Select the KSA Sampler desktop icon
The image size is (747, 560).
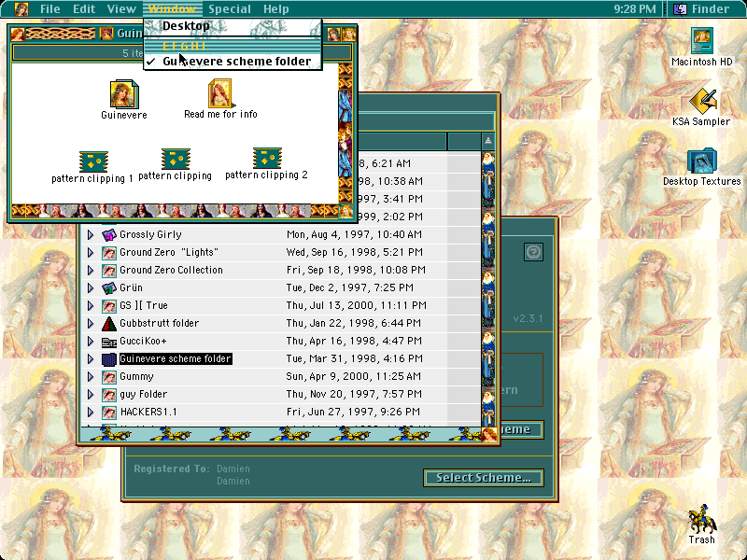click(x=702, y=101)
